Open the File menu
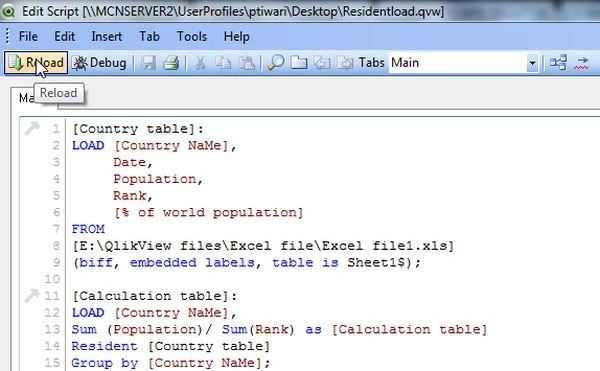The height and width of the screenshot is (371, 600). (28, 37)
